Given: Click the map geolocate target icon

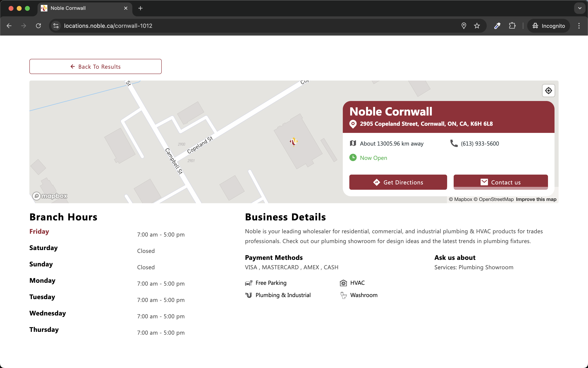Looking at the screenshot, I should (548, 91).
